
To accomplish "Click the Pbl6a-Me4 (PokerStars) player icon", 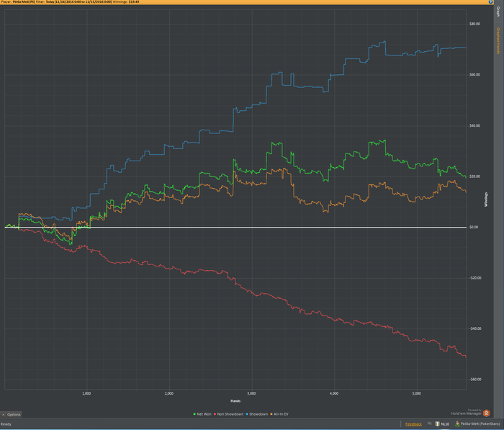I will 457,424.
